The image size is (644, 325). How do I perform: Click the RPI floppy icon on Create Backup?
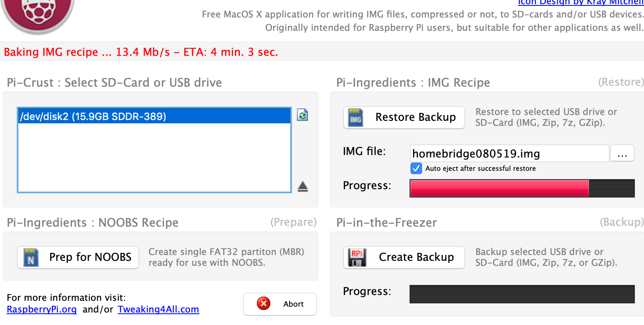[x=357, y=257]
